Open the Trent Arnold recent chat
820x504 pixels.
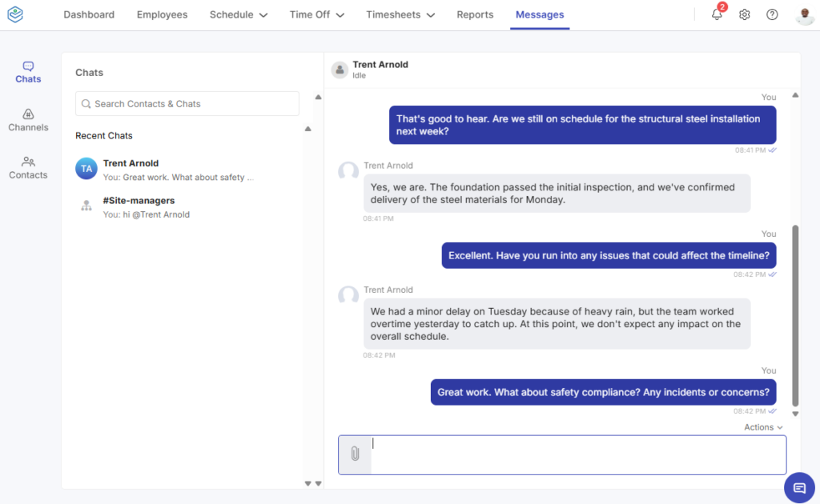pyautogui.click(x=187, y=170)
